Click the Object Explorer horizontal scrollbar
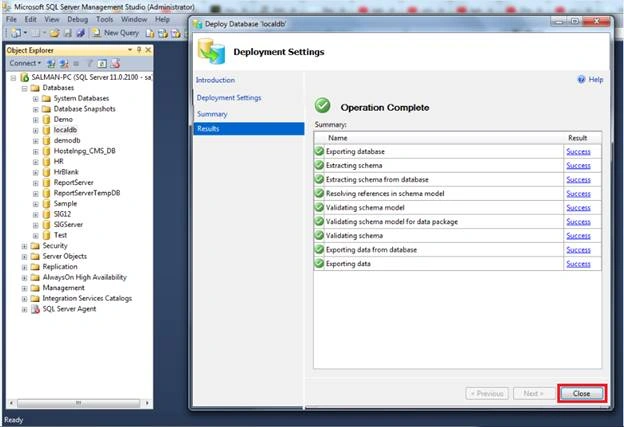 pyautogui.click(x=79, y=403)
